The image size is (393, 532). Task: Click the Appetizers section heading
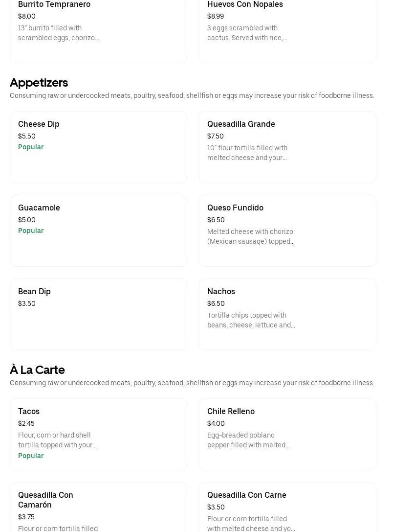(39, 82)
